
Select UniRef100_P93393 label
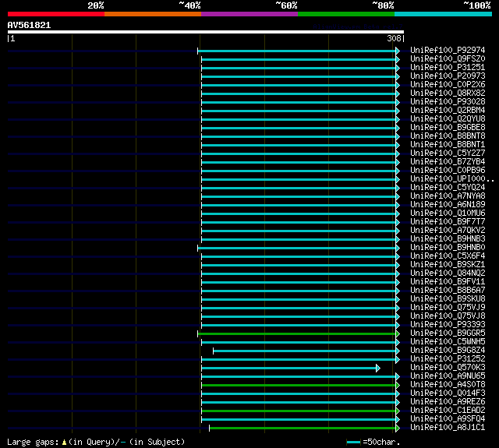coord(448,325)
